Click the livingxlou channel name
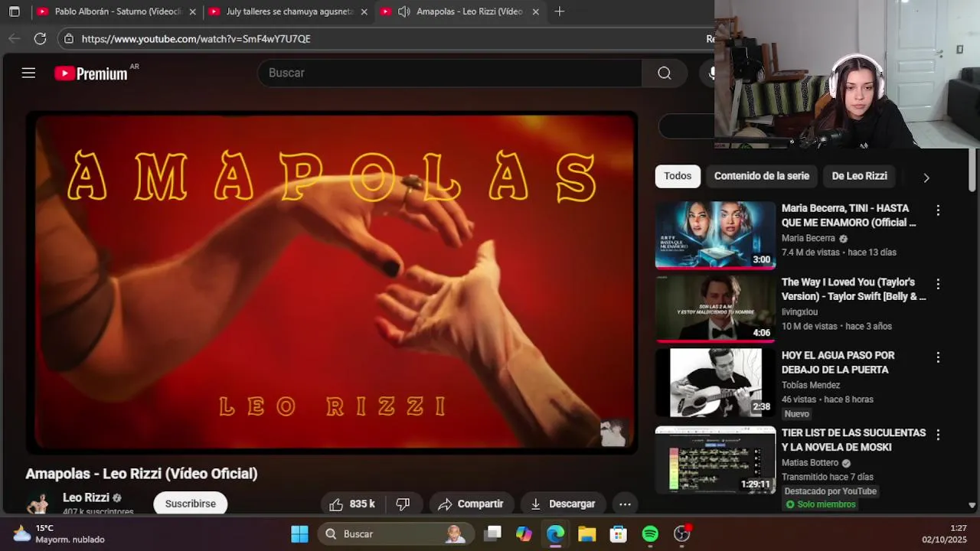Viewport: 980px width, 551px height. (799, 312)
